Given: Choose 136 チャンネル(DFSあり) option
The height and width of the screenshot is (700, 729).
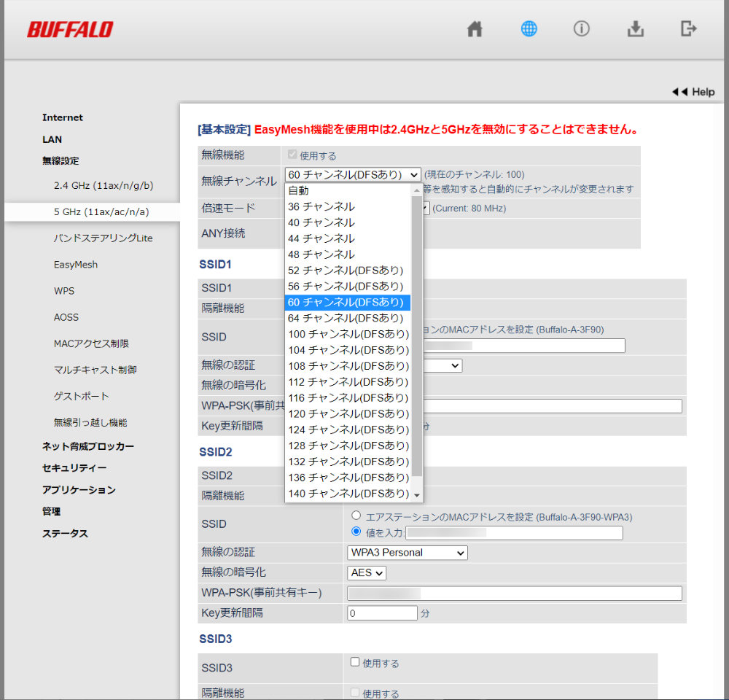Looking at the screenshot, I should click(x=347, y=478).
